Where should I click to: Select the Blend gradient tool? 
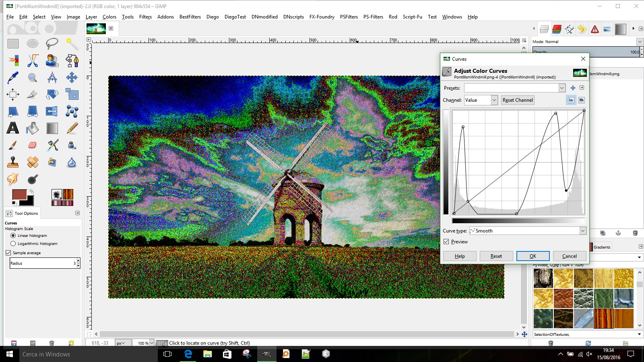52,128
